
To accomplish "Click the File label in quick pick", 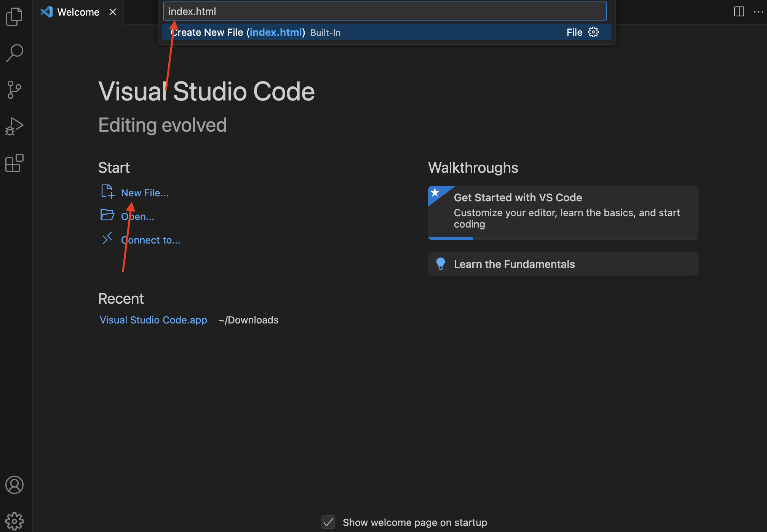I will [574, 32].
